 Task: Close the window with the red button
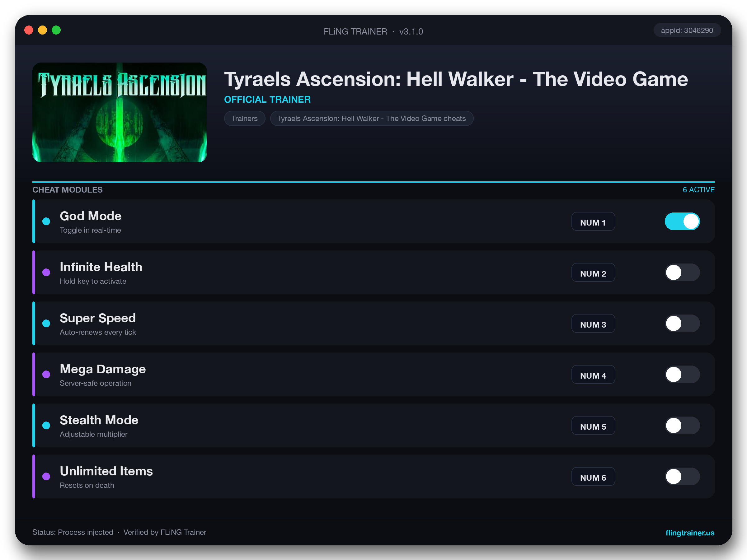coord(29,30)
